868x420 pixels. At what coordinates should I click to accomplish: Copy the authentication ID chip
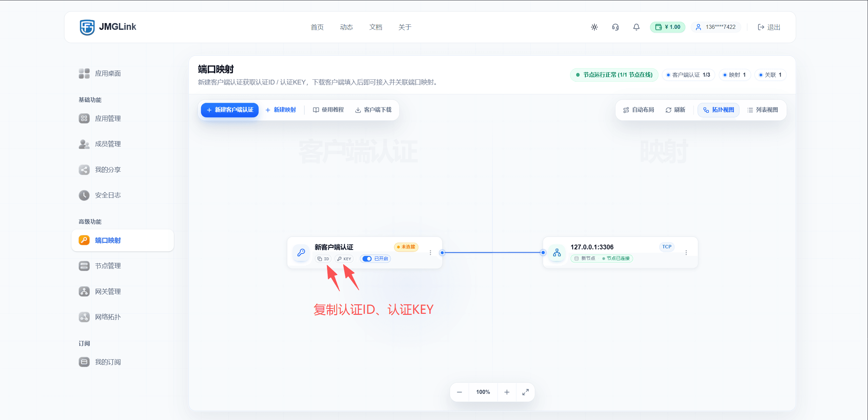(323, 259)
